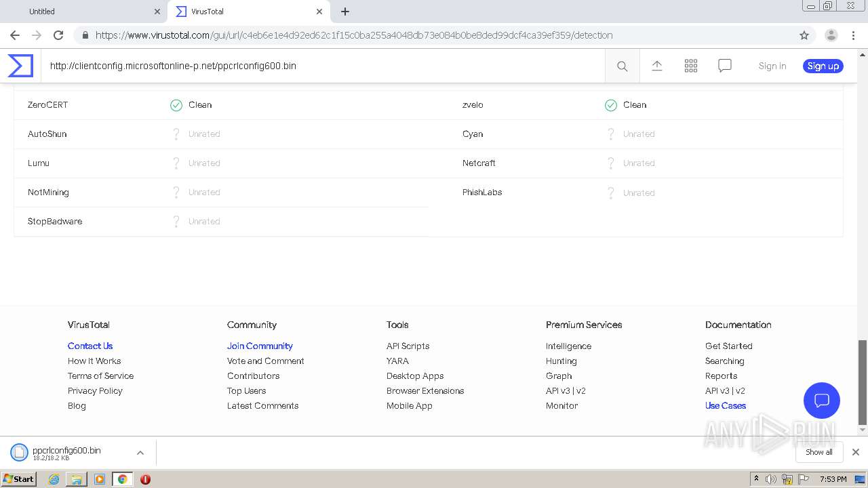Click the page vertical scrollbar thumb

point(863,382)
